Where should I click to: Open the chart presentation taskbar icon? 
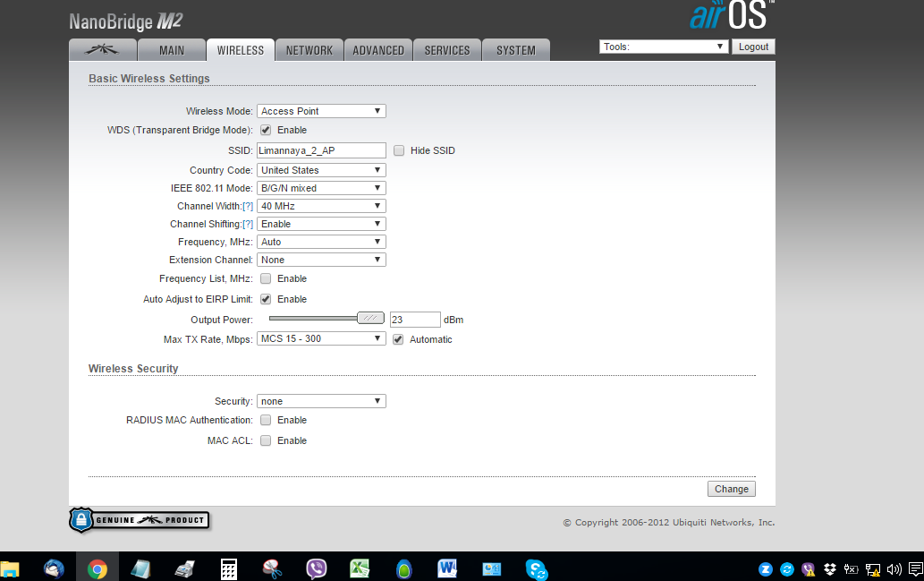(x=491, y=568)
